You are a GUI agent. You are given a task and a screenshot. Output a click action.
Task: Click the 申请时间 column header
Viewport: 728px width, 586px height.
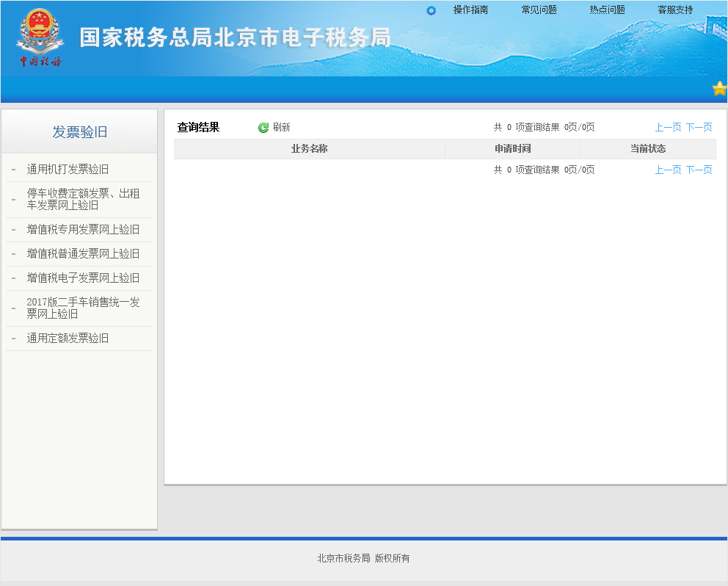[x=512, y=149]
